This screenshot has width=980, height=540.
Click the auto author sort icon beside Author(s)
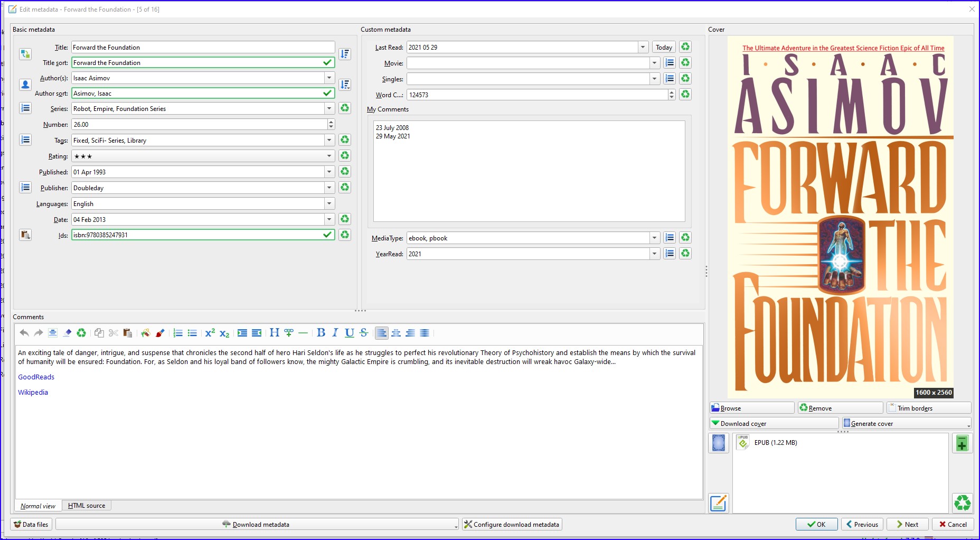345,85
